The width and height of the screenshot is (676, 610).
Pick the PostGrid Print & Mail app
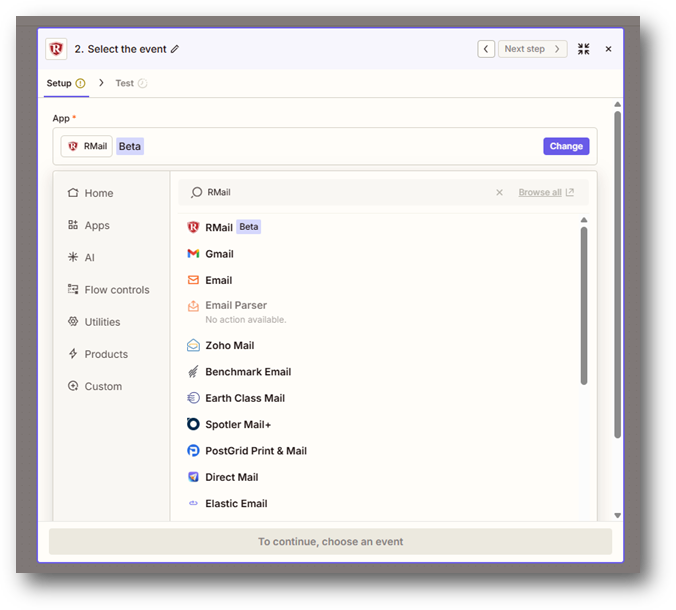(x=255, y=451)
